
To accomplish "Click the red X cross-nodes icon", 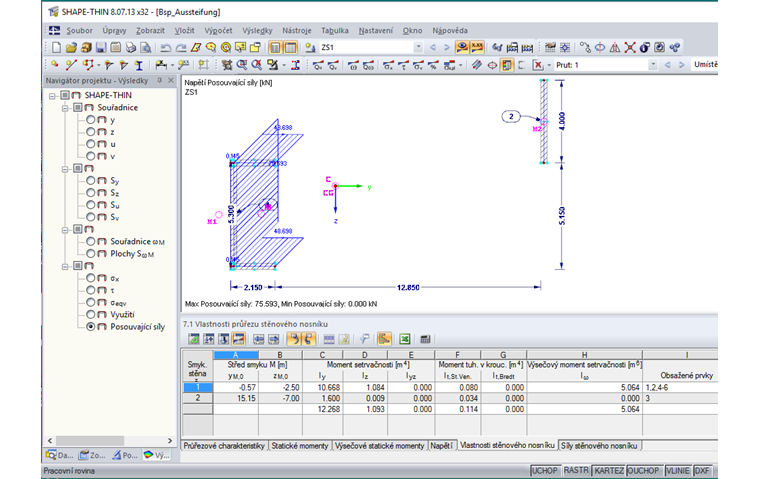I will pos(630,48).
